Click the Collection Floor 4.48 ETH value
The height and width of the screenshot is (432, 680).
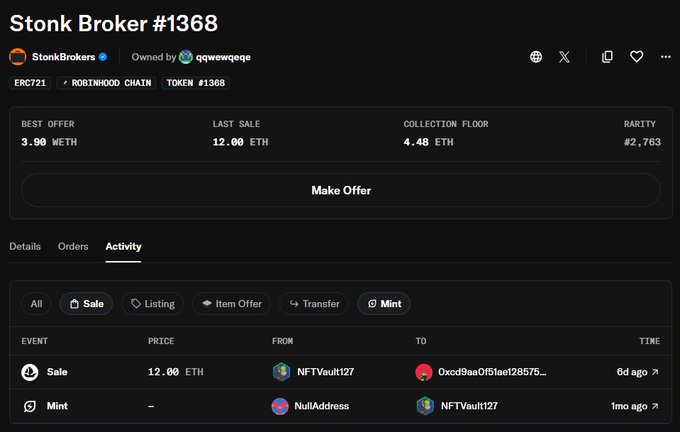(x=428, y=142)
